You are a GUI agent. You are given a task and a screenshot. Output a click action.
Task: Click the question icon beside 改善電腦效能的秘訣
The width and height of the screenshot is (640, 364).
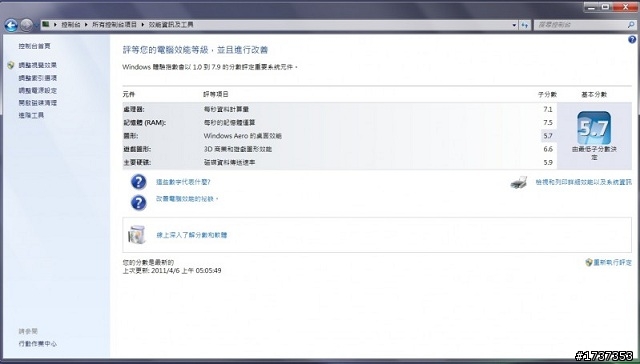click(x=138, y=202)
